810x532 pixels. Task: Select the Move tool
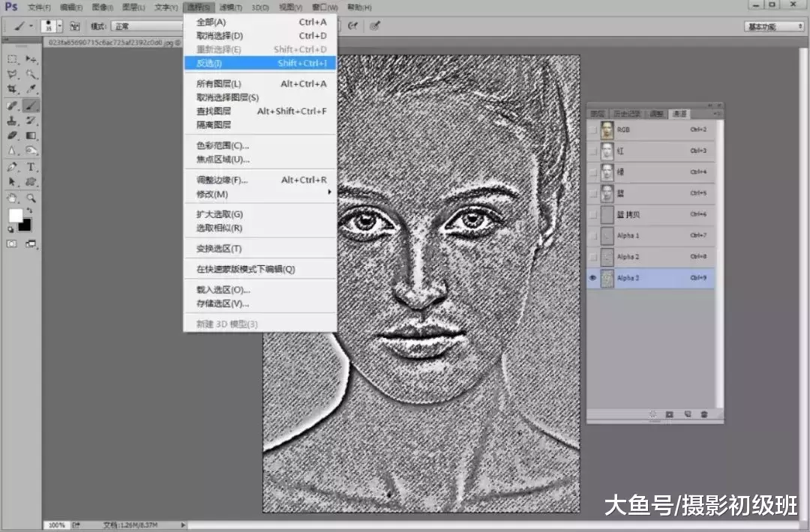click(x=31, y=59)
